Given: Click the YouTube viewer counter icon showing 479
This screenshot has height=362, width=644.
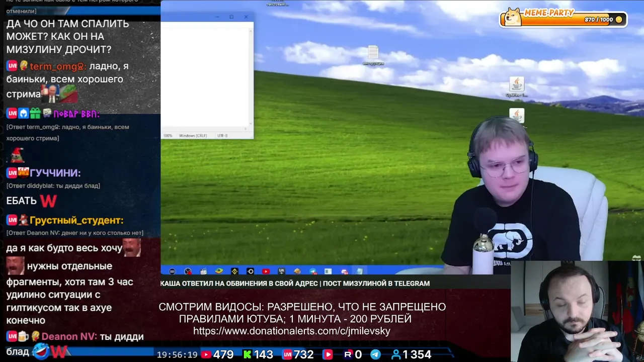Looking at the screenshot, I should 206,354.
